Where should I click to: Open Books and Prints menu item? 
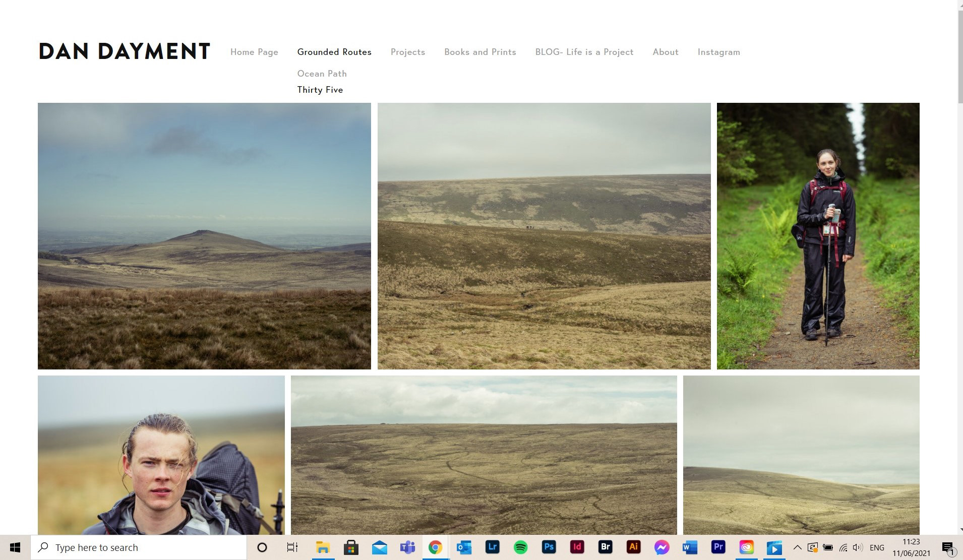[480, 52]
